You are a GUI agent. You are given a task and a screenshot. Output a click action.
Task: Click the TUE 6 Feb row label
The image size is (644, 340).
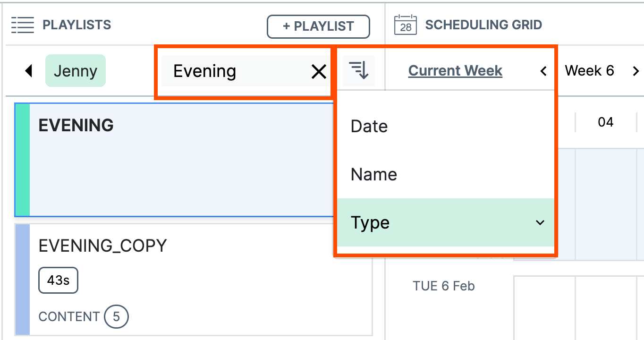pyautogui.click(x=443, y=286)
